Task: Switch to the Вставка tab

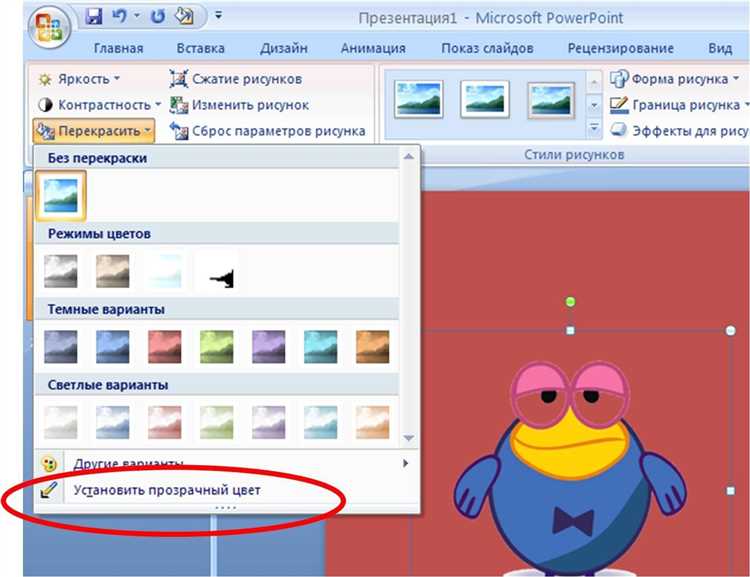Action: (200, 48)
